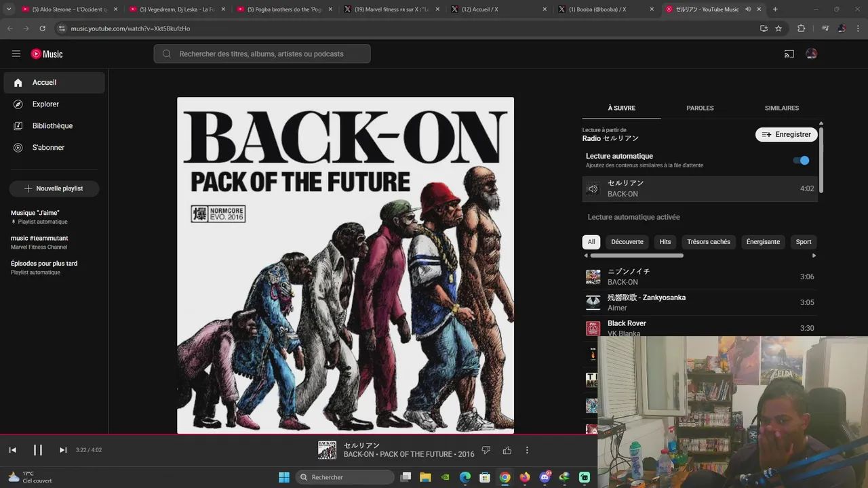Click the site information icon in address bar

pos(62,28)
